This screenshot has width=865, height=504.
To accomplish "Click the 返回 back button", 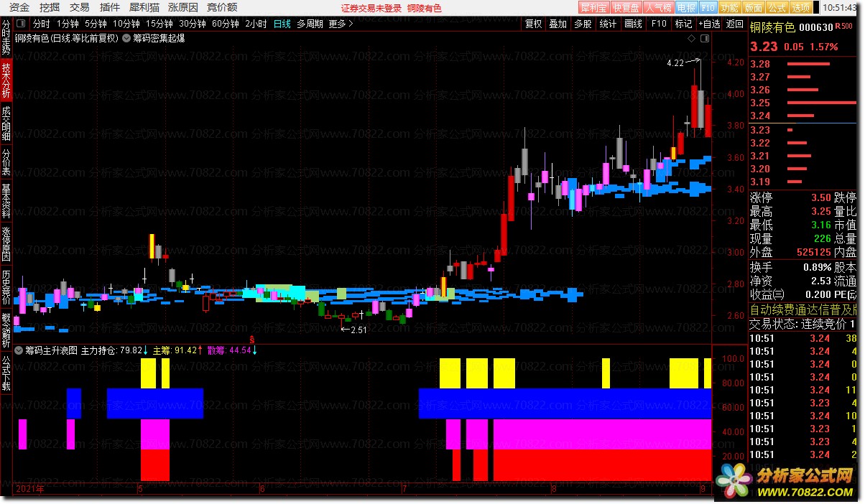I will pos(735,24).
